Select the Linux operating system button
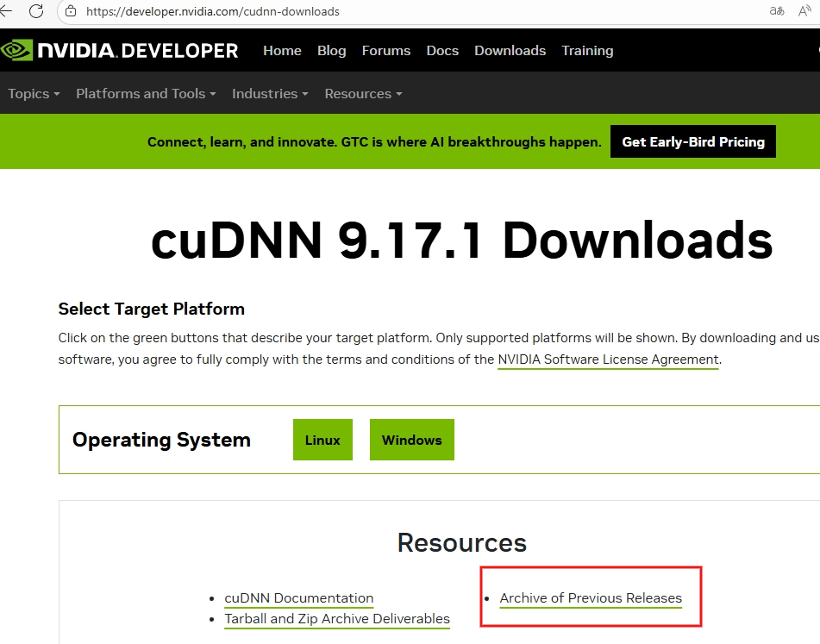 tap(322, 440)
